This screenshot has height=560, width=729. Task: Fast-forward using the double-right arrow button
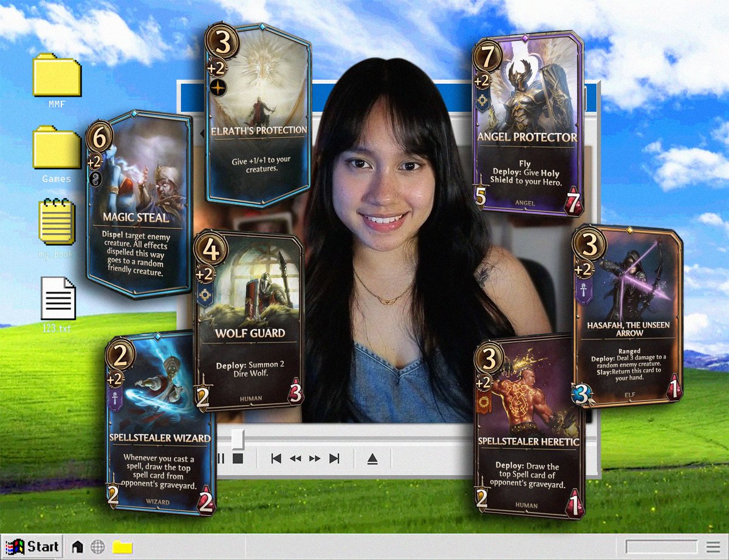click(315, 459)
